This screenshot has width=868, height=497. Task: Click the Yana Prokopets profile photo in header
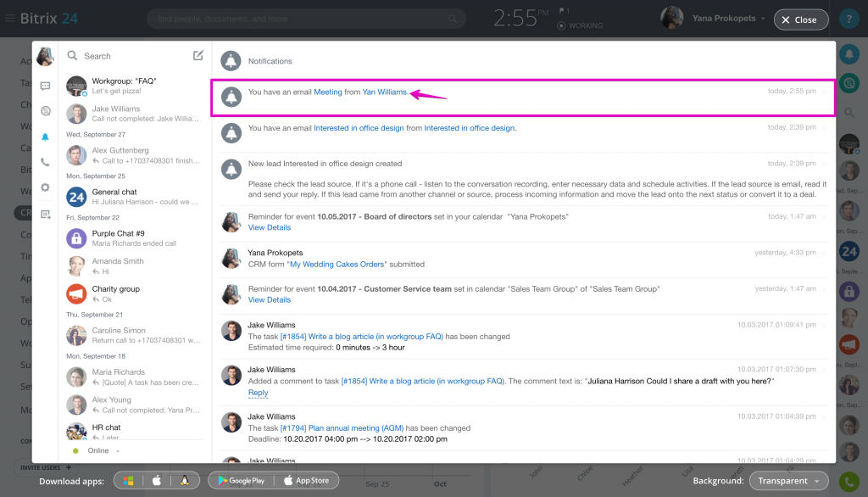click(x=671, y=18)
